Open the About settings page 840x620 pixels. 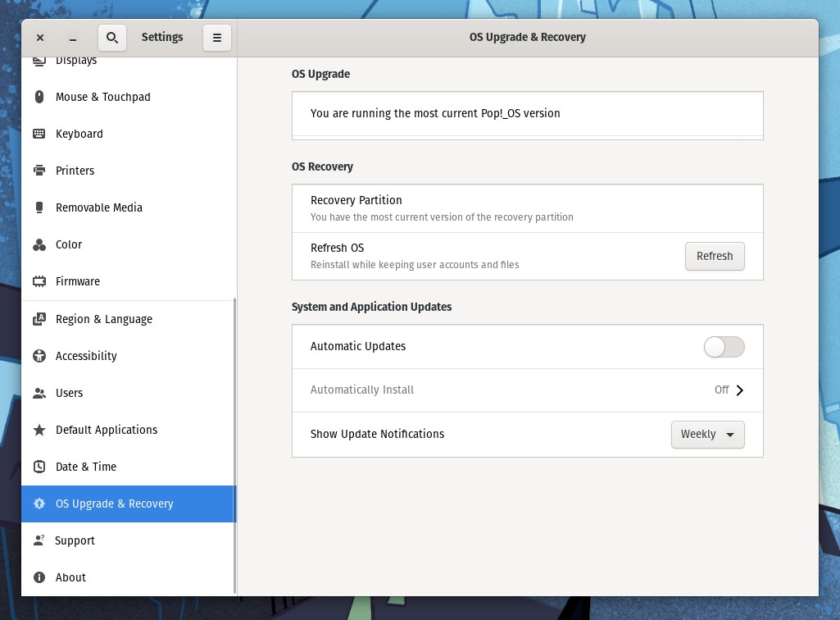[70, 577]
